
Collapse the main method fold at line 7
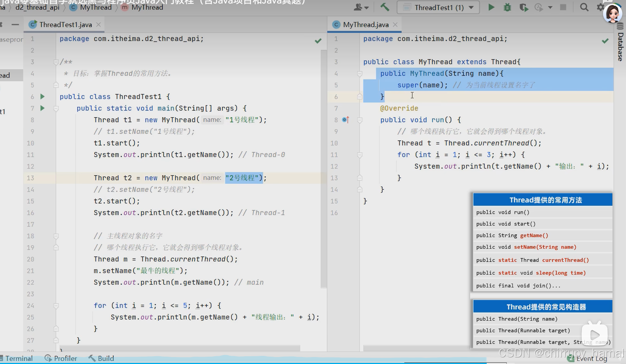(56, 108)
